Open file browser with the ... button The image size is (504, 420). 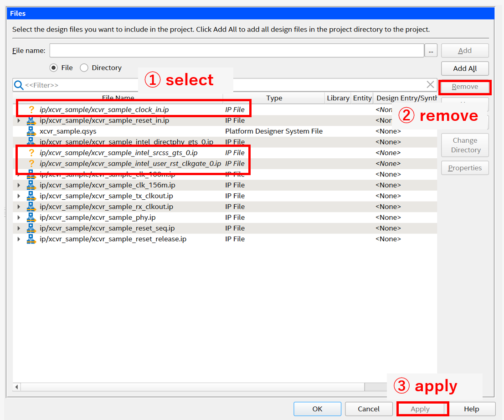pos(431,51)
